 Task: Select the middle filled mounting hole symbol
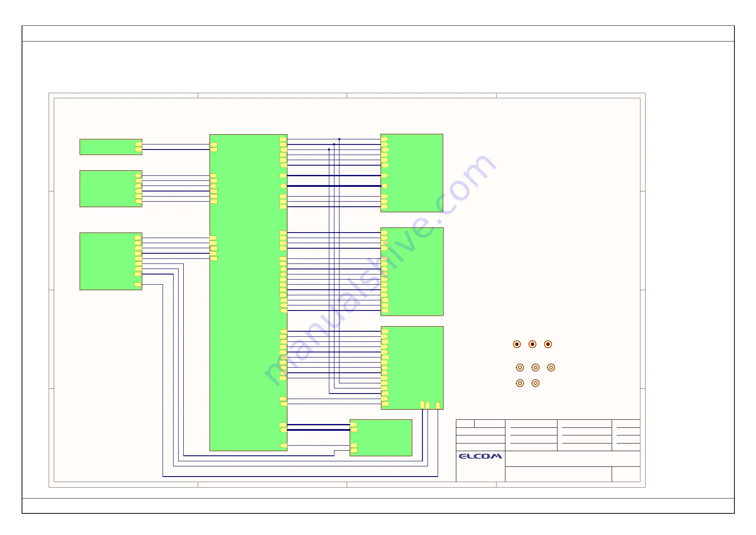tap(533, 344)
